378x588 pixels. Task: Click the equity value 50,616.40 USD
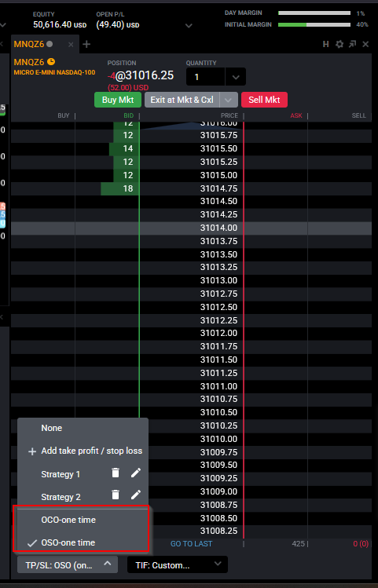tap(60, 25)
